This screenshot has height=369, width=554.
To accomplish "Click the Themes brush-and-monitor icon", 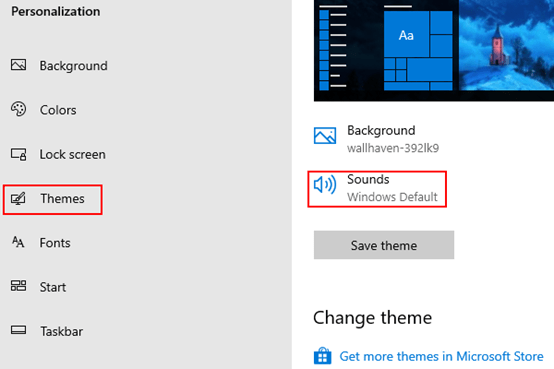I will 18,199.
